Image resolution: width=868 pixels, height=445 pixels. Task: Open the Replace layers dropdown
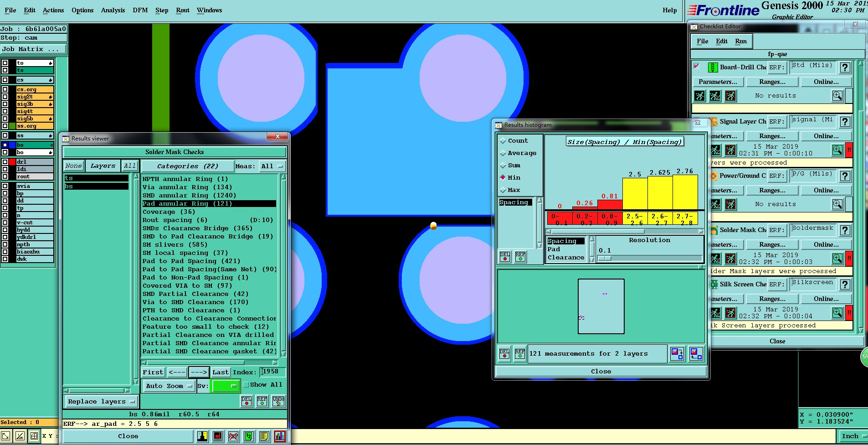point(101,402)
